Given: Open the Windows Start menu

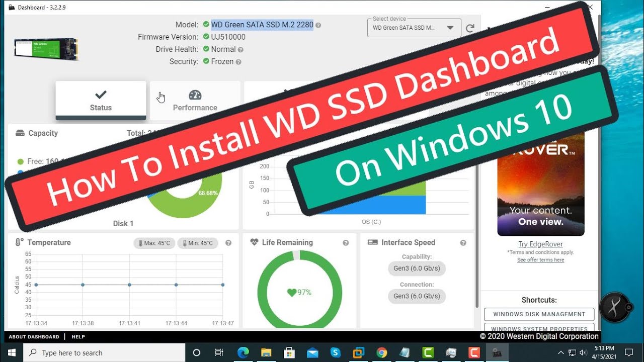Looking at the screenshot, I should coord(12,352).
